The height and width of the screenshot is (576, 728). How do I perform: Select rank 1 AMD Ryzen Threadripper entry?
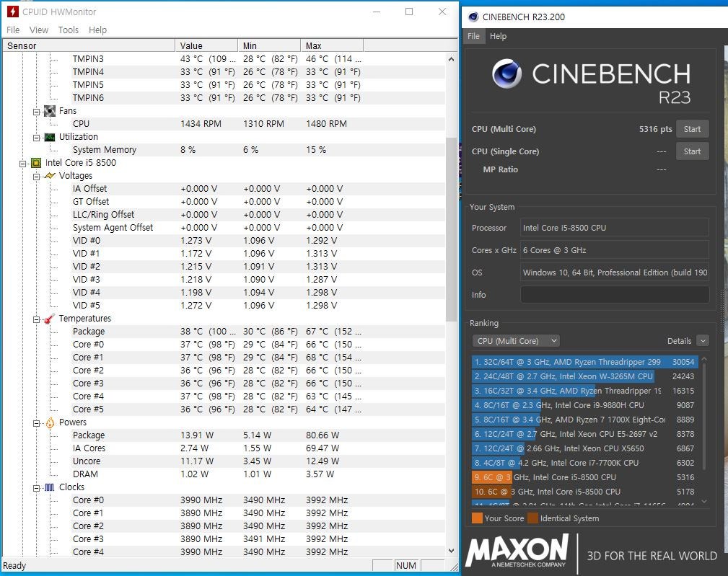pyautogui.click(x=584, y=362)
